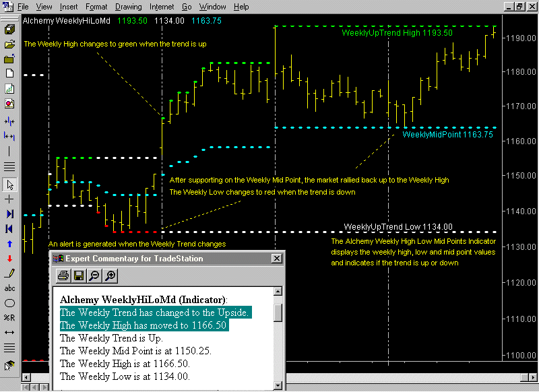Image resolution: width=539 pixels, height=392 pixels.
Task: Open the Drawing menu
Action: (x=128, y=7)
